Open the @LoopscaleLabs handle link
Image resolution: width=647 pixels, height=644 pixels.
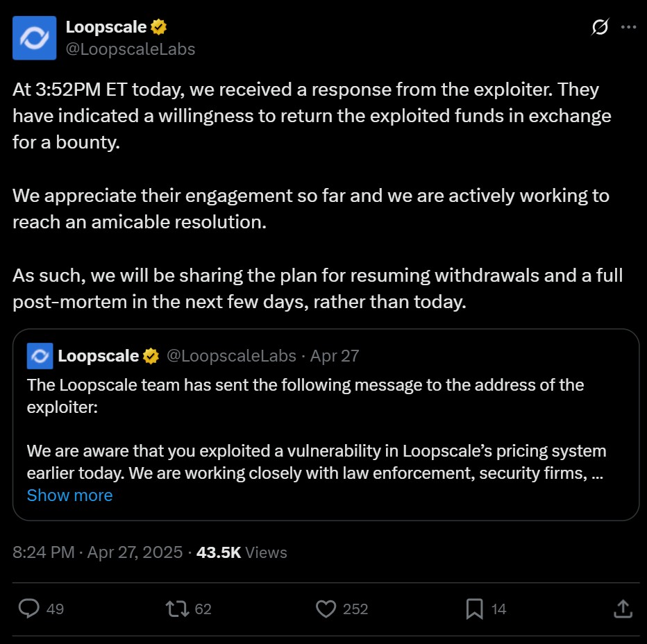[x=130, y=49]
